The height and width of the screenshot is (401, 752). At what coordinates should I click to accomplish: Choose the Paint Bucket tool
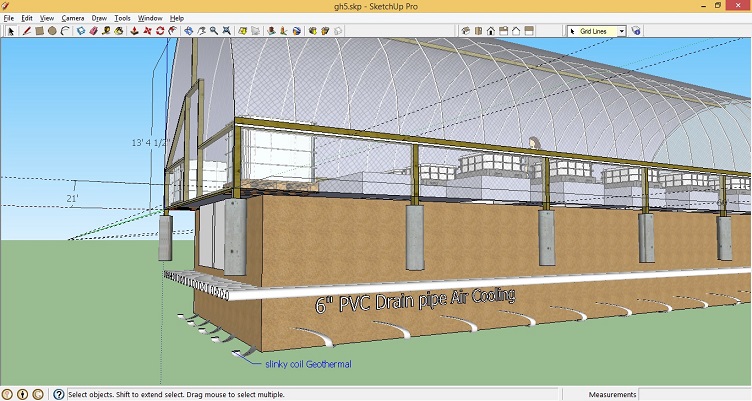coord(120,31)
